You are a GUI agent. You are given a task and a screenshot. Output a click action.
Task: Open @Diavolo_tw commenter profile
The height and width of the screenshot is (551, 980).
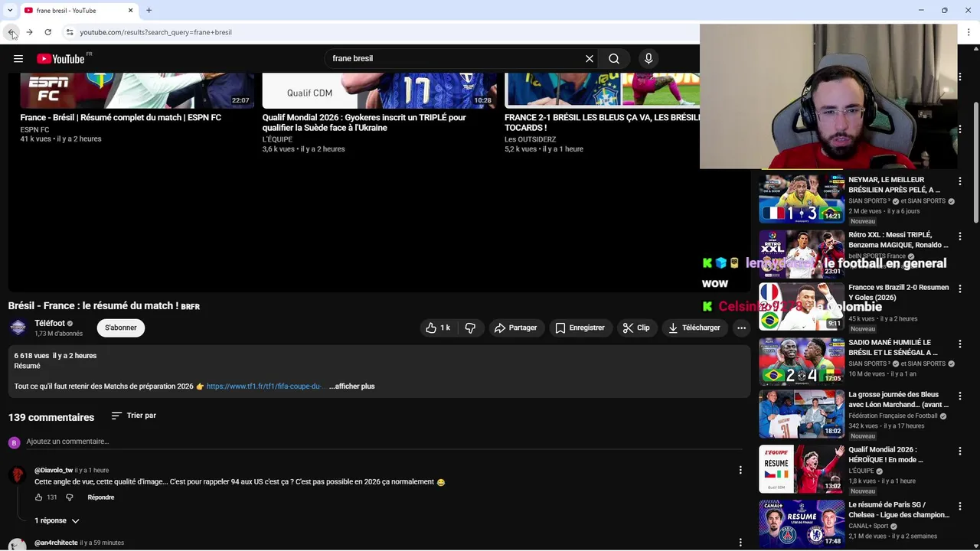point(54,471)
